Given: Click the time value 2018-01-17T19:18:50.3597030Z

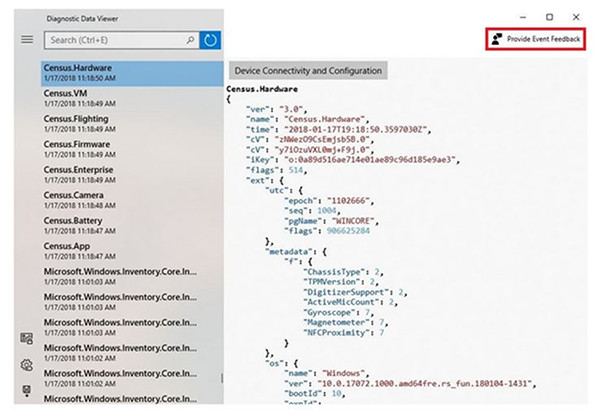Looking at the screenshot, I should point(355,130).
